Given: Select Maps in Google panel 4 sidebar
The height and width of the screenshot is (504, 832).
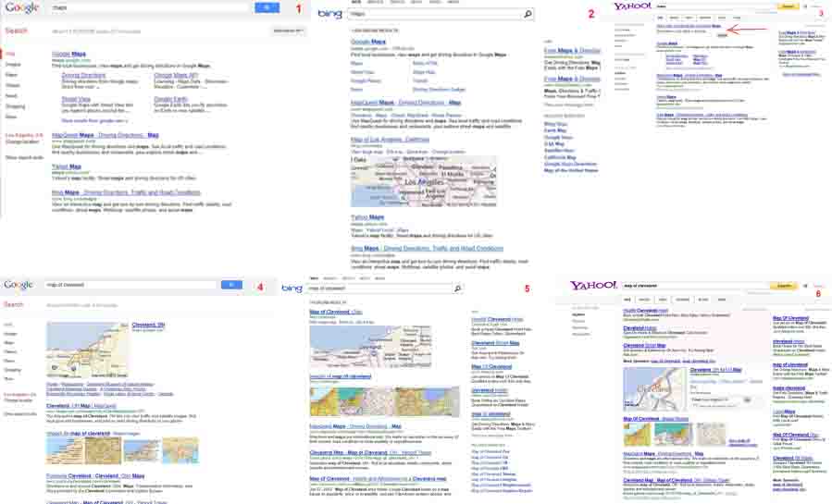Looking at the screenshot, I should [9, 343].
